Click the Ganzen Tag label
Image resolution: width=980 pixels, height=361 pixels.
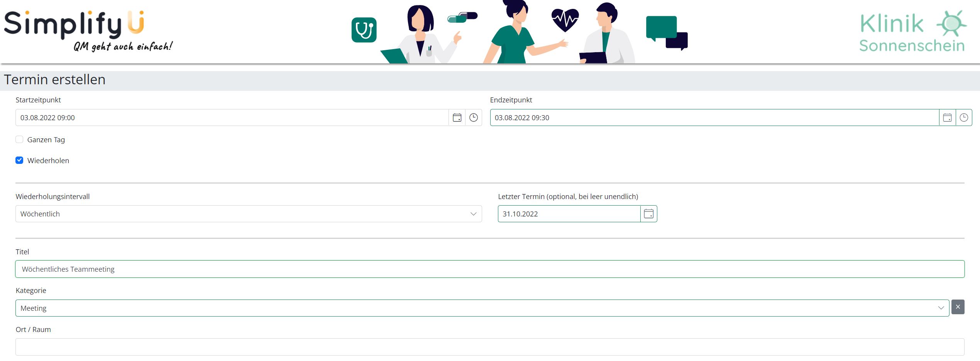click(46, 140)
